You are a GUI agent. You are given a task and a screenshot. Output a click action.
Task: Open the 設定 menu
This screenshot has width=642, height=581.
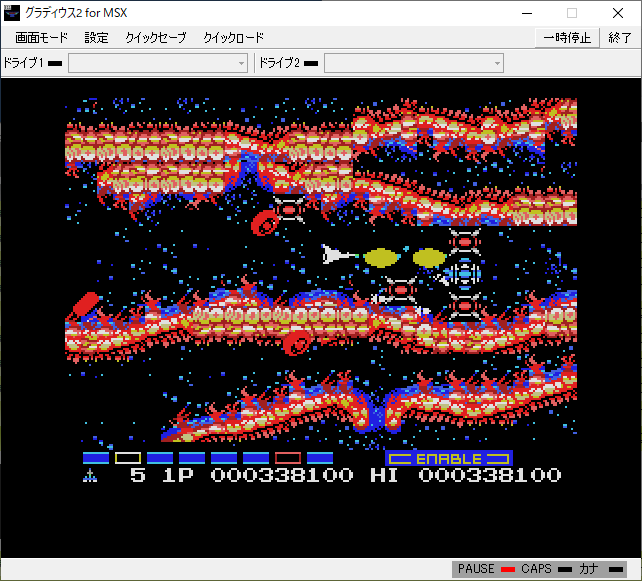pyautogui.click(x=96, y=38)
